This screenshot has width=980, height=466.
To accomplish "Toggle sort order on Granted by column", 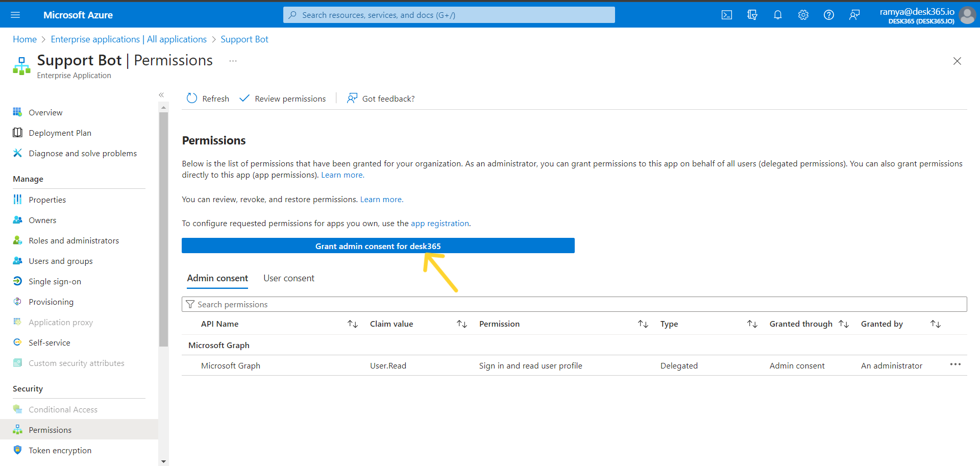I will (x=935, y=324).
